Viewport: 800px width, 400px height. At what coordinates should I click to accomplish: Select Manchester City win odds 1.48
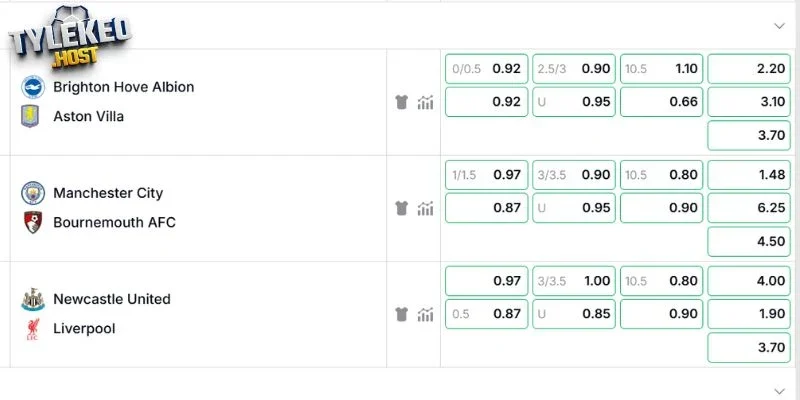(x=749, y=174)
